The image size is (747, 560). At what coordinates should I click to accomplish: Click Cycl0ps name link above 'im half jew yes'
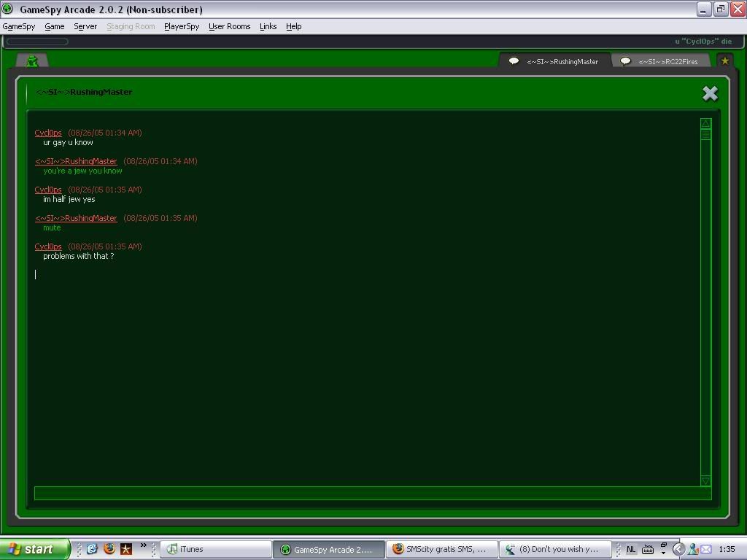pos(48,190)
